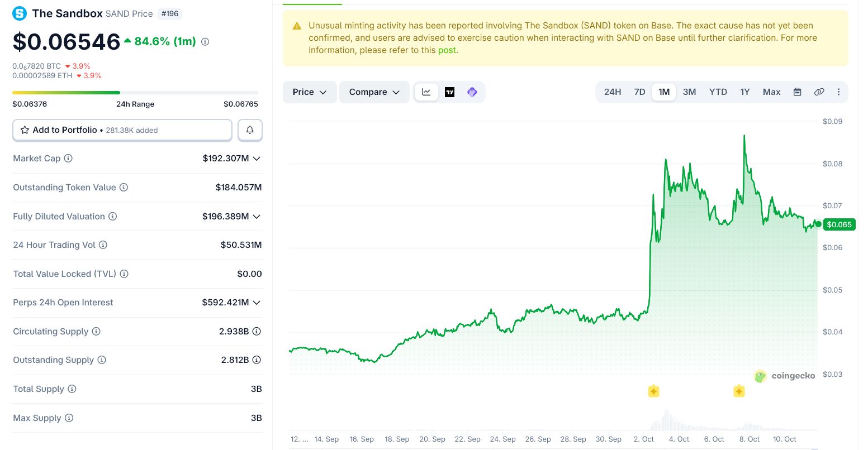
Task: Click the yellow warning triangle icon
Action: (x=297, y=26)
